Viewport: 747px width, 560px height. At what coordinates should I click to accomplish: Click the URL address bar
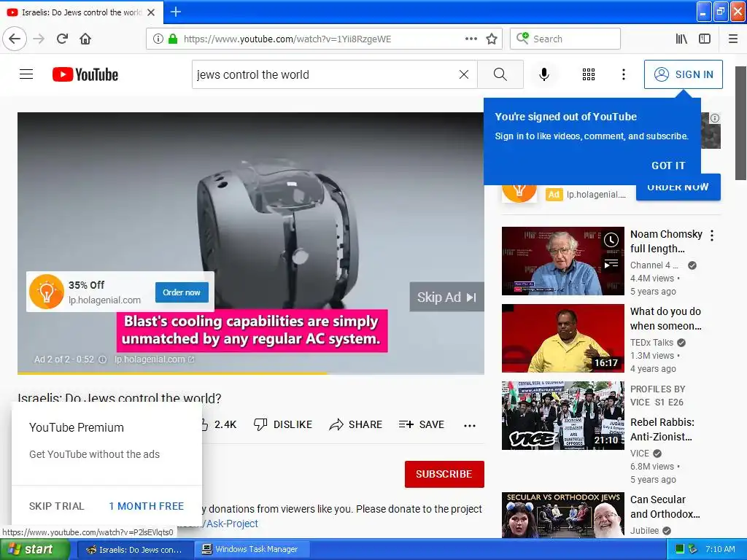coord(324,39)
